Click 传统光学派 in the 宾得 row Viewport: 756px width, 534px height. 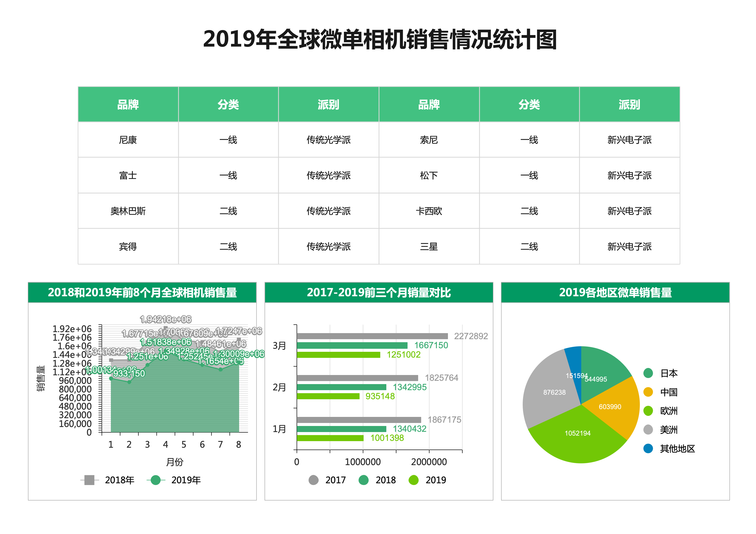tap(329, 247)
